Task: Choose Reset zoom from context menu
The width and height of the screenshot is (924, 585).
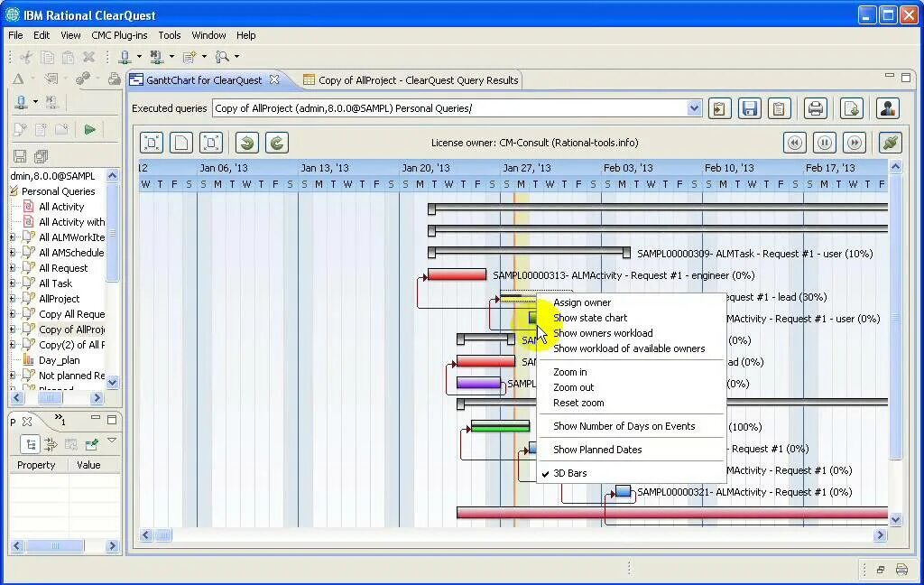Action: click(631, 403)
